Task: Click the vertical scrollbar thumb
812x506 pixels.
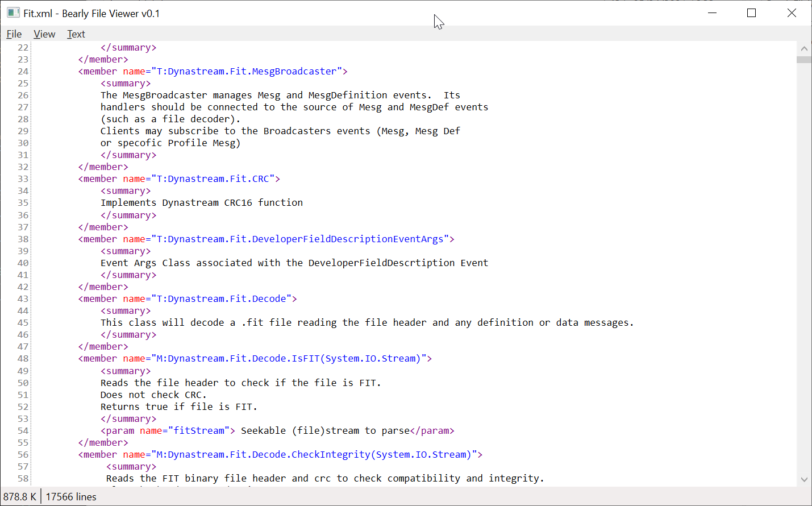Action: [x=804, y=60]
